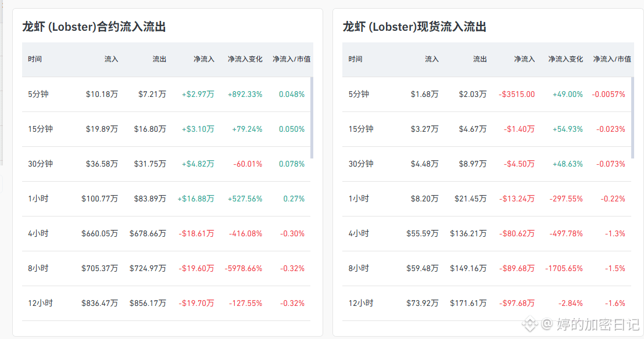Click 龙虾 (Lobster)现货流入流出 title

coord(414,27)
